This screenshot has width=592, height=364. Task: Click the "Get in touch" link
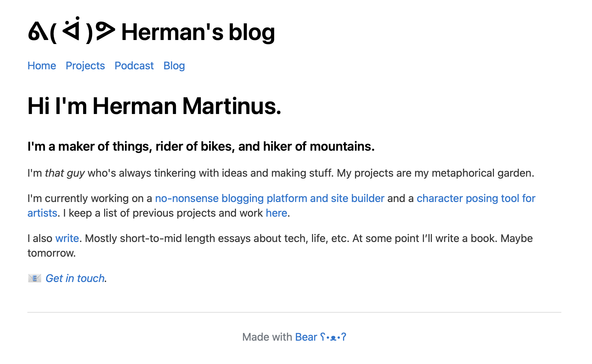tap(75, 278)
